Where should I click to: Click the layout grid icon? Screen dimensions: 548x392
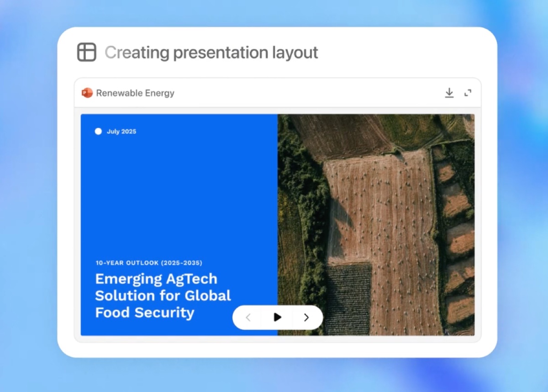(87, 52)
